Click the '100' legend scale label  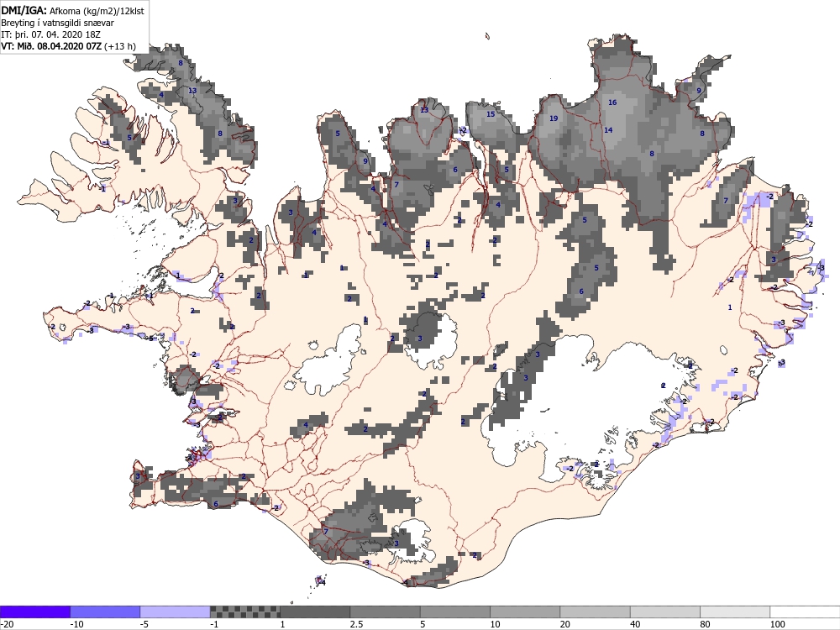tap(777, 624)
